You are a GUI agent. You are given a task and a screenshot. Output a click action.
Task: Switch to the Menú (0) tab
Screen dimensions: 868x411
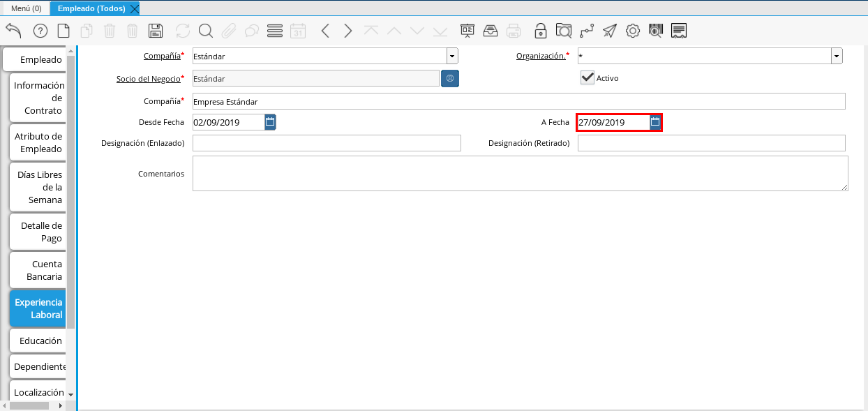click(26, 8)
